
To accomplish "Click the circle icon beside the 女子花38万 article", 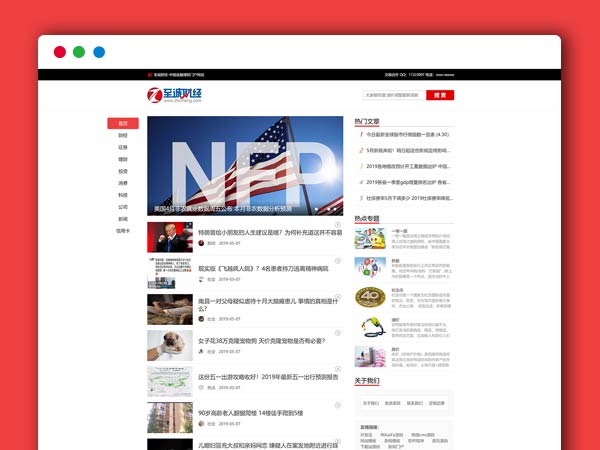I will 338,333.
